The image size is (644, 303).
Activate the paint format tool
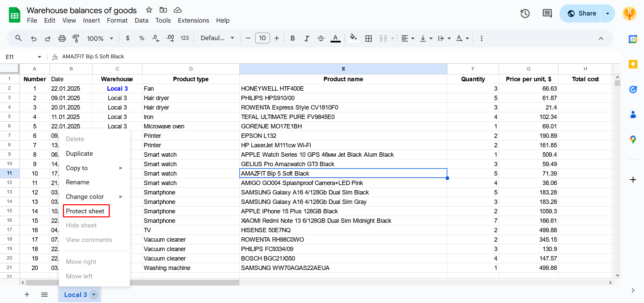[x=76, y=38]
